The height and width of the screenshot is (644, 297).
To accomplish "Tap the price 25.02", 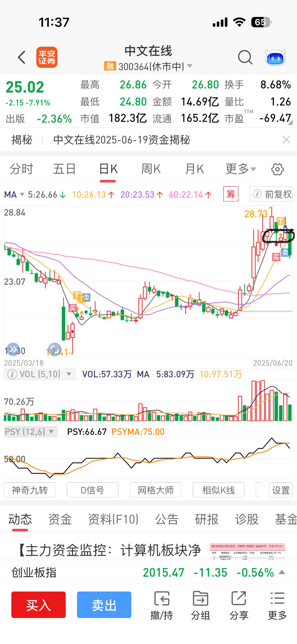I will [25, 87].
